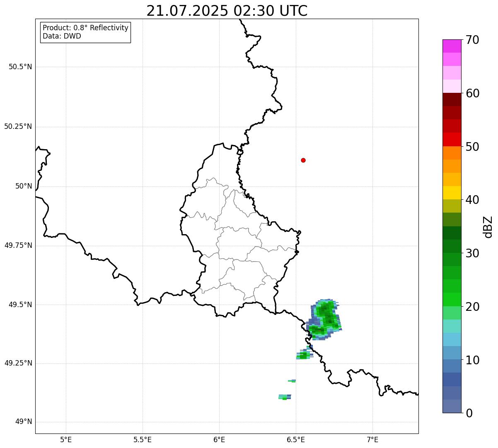The height and width of the screenshot is (448, 498).
Task: Click the tiny radar echo near 49.17°N
Action: pos(292,381)
